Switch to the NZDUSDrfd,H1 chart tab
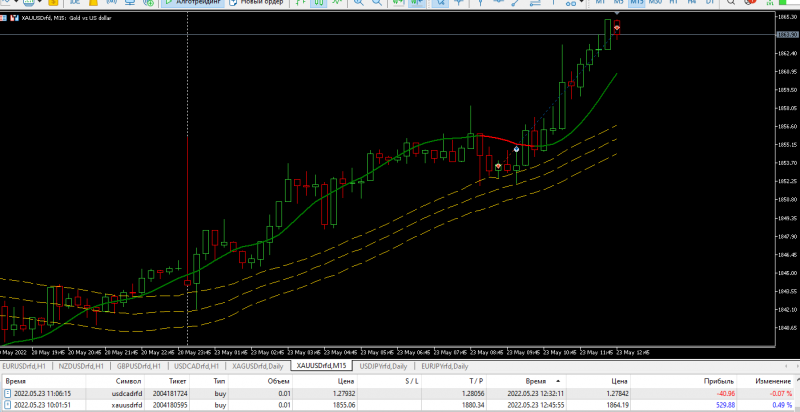The height and width of the screenshot is (412, 800). pos(81,366)
